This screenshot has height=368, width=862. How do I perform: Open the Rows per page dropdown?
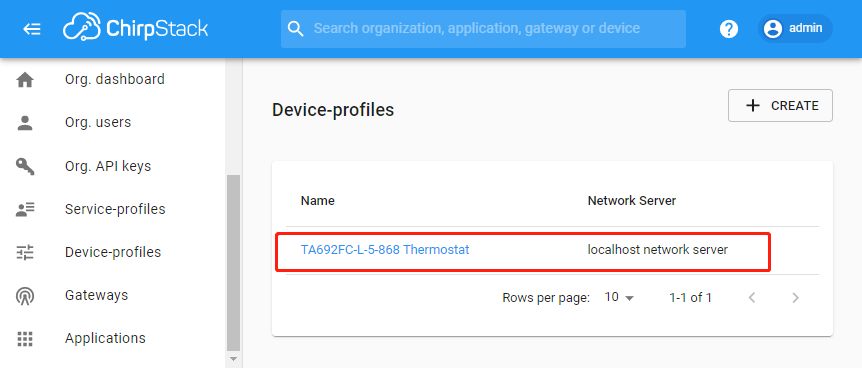point(619,298)
